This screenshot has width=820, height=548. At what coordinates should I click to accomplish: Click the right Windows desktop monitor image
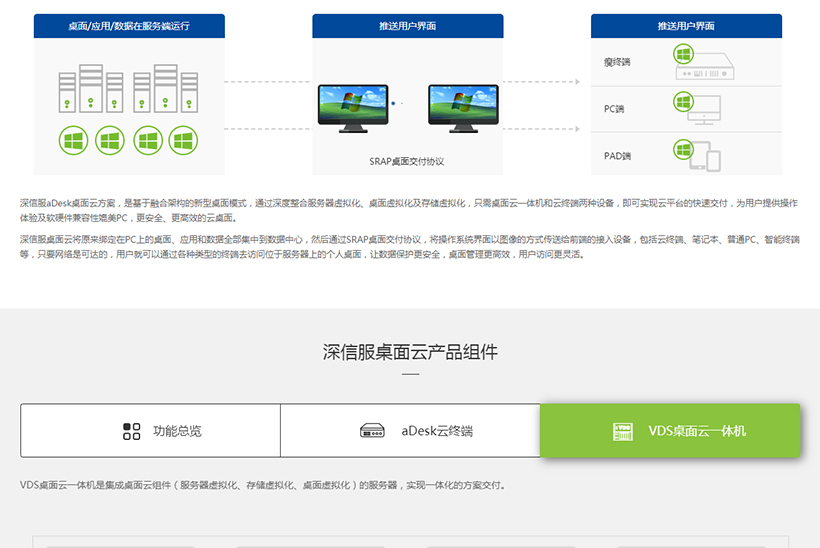[463, 106]
